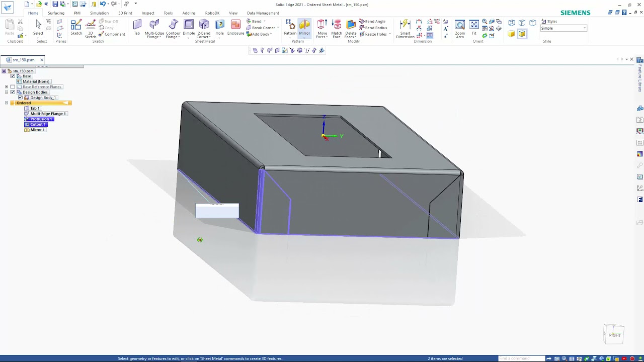Select the Move Faces tool

(x=322, y=29)
